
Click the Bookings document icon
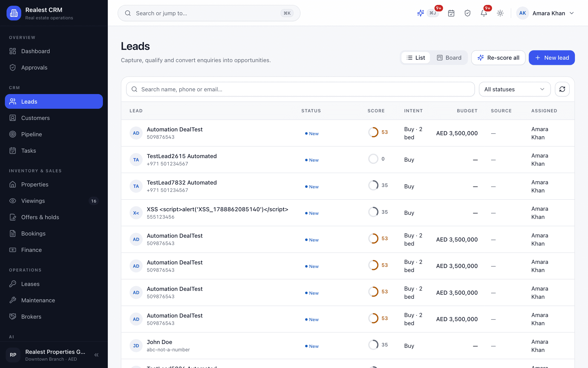tap(13, 234)
